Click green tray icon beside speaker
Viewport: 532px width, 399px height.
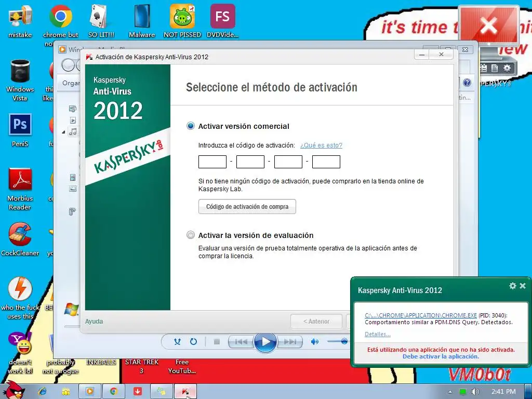463,392
